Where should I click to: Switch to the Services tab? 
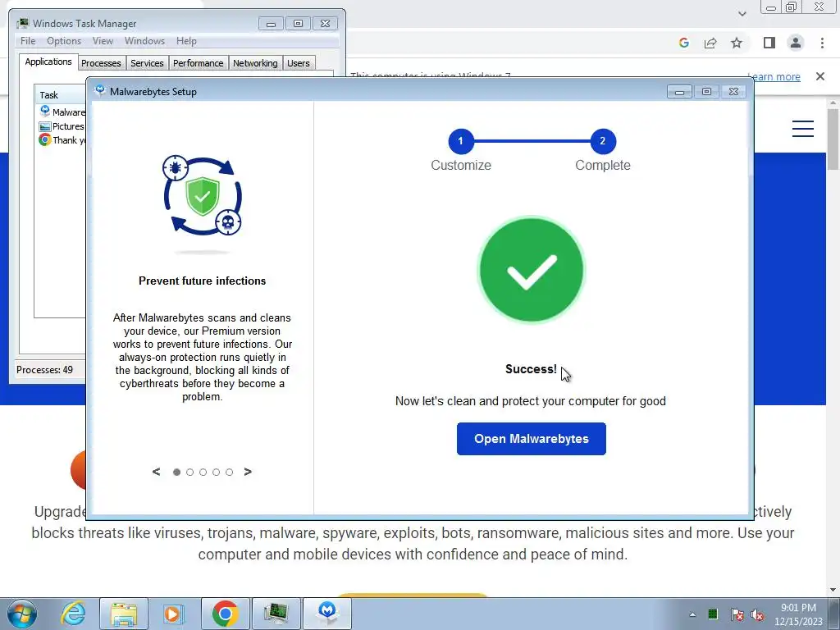[x=148, y=63]
